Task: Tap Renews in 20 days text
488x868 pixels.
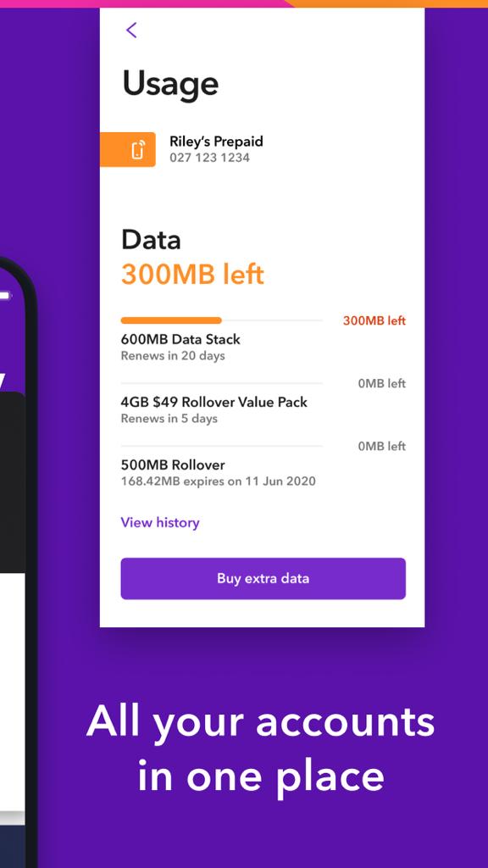Action: (x=173, y=356)
